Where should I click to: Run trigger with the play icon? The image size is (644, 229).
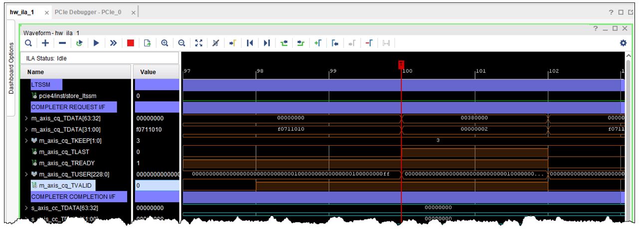(x=96, y=43)
